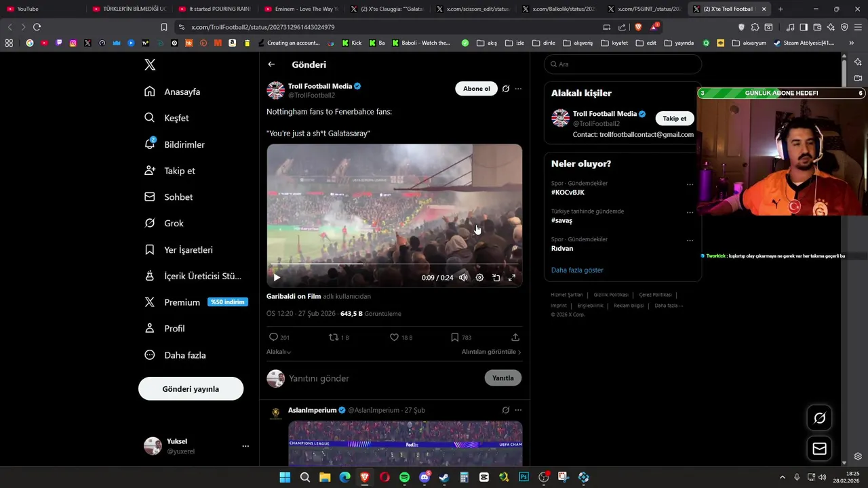Open Yer İşaretleri bookmarks
868x488 pixels.
179,250
